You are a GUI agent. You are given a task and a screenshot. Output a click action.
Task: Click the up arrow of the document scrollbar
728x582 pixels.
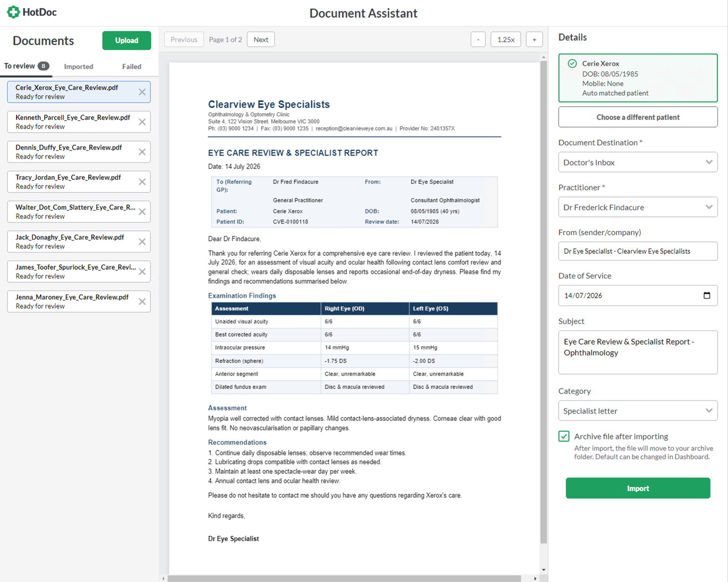(x=544, y=57)
